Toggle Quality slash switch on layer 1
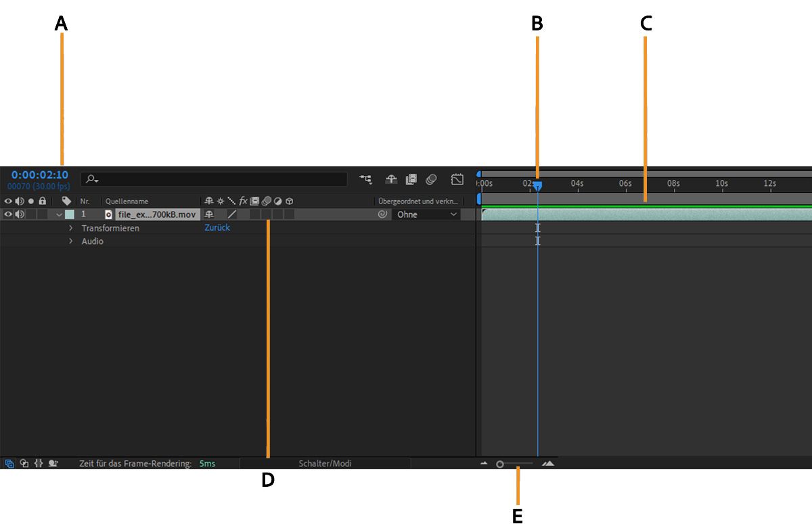 click(x=231, y=214)
